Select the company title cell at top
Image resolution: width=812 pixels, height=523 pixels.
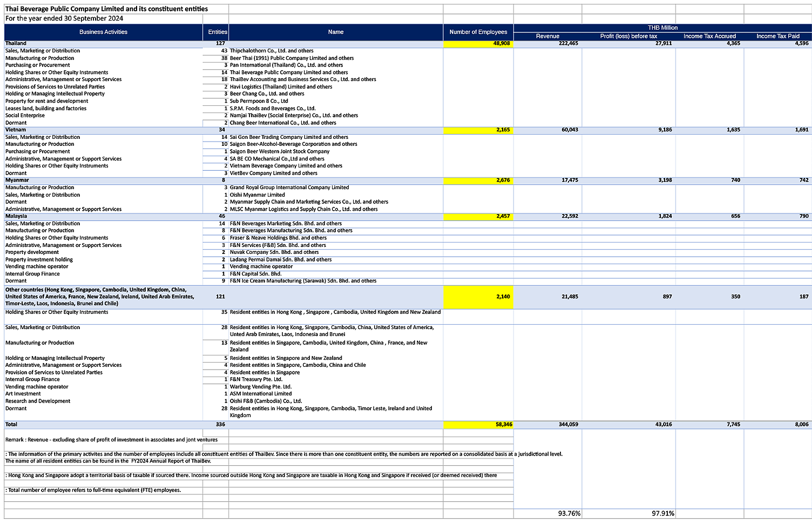(x=106, y=9)
